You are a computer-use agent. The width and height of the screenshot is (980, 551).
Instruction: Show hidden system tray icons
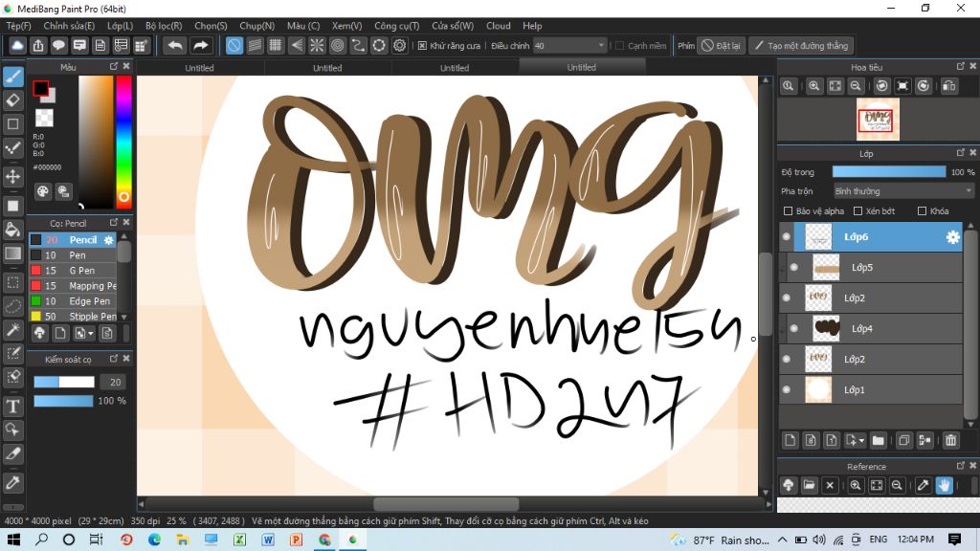(x=783, y=540)
